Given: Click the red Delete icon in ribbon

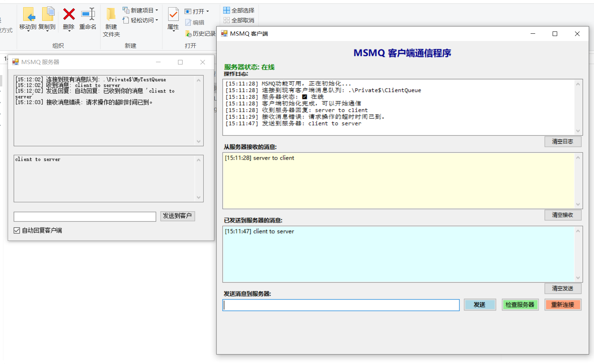Looking at the screenshot, I should coord(69,14).
